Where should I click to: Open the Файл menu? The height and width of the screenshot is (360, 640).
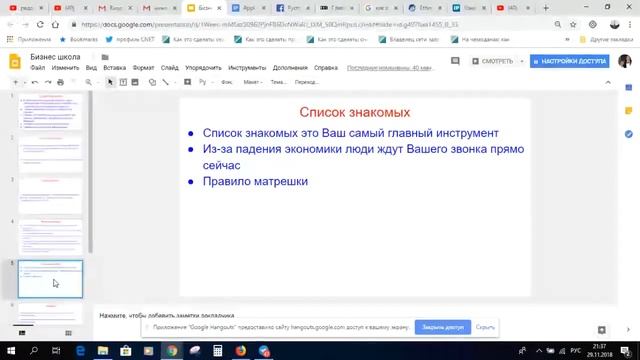coord(38,68)
